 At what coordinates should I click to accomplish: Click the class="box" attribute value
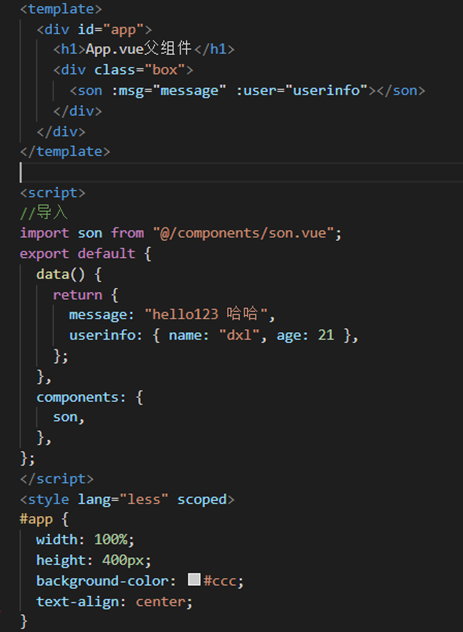click(x=165, y=70)
